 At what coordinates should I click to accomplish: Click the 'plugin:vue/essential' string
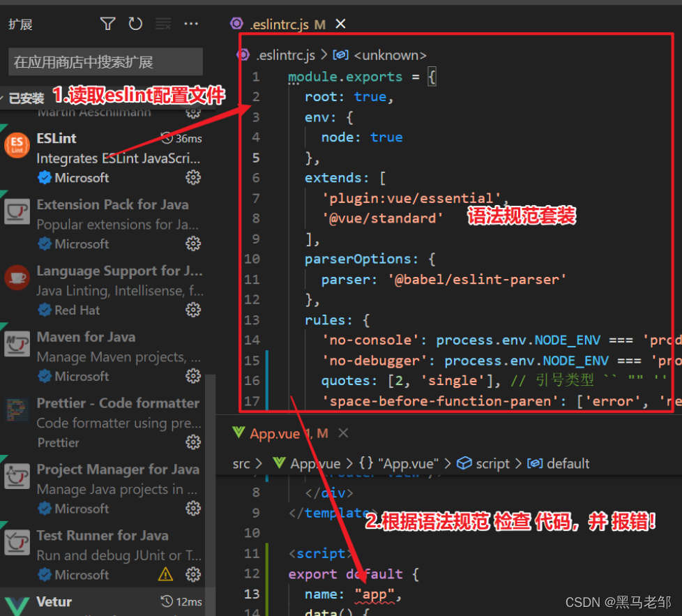pos(411,198)
